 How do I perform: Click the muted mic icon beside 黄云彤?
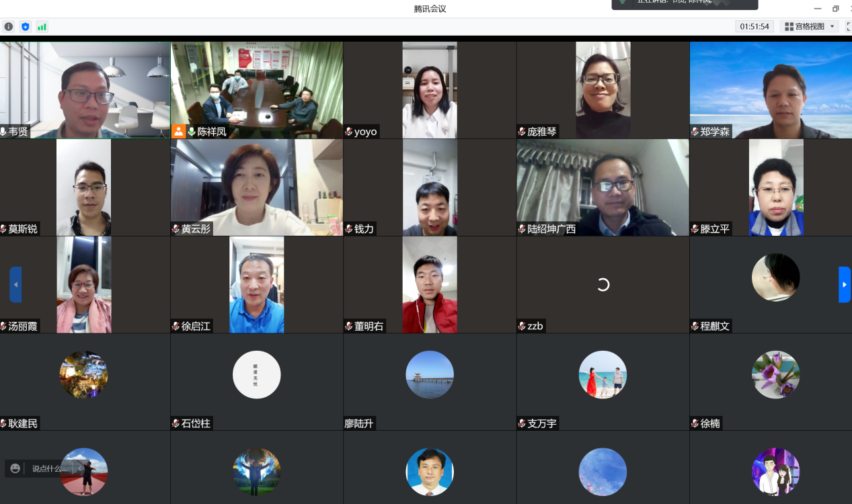[x=176, y=229]
